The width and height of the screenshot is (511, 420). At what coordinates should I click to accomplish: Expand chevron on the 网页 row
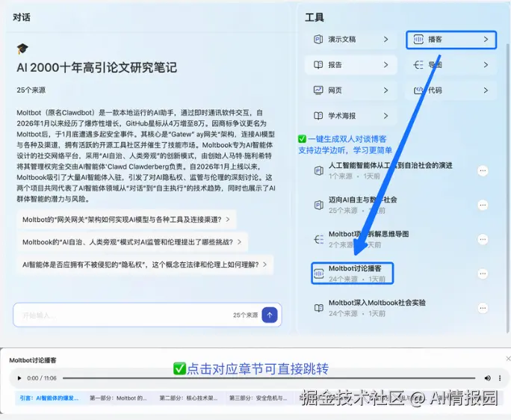tap(385, 90)
